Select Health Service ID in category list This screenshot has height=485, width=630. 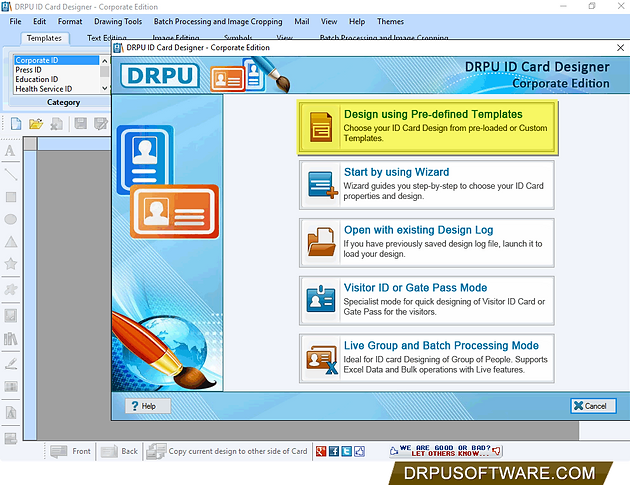pos(56,89)
